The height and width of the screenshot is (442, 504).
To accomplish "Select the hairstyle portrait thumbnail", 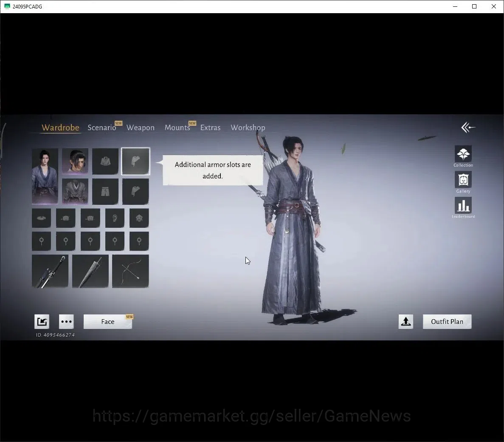I will 75,161.
